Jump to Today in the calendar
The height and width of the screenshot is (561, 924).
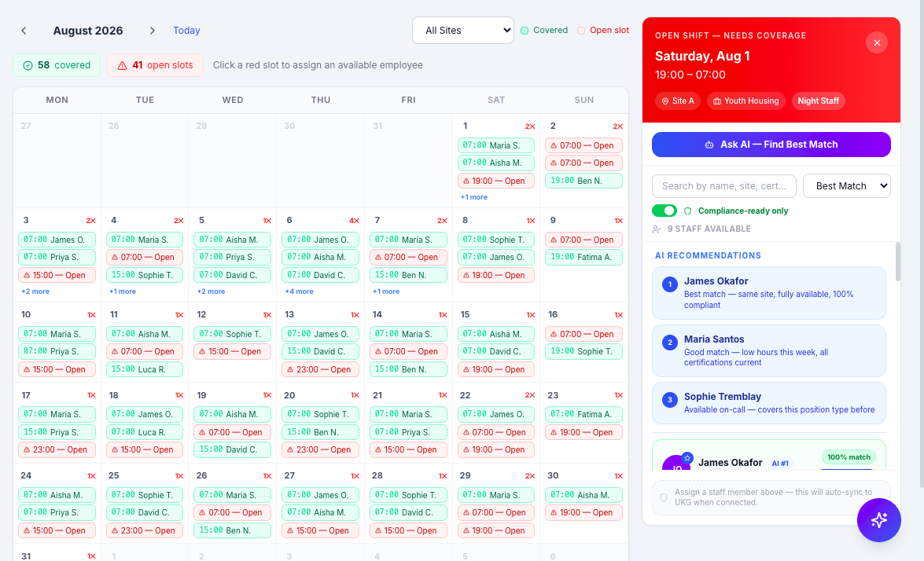[186, 31]
